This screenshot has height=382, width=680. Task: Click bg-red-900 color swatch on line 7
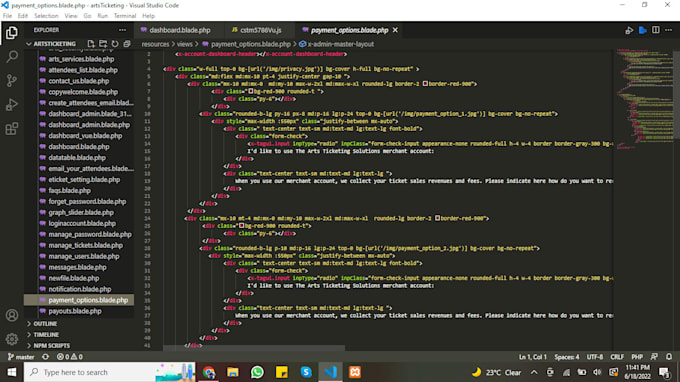pyautogui.click(x=251, y=91)
